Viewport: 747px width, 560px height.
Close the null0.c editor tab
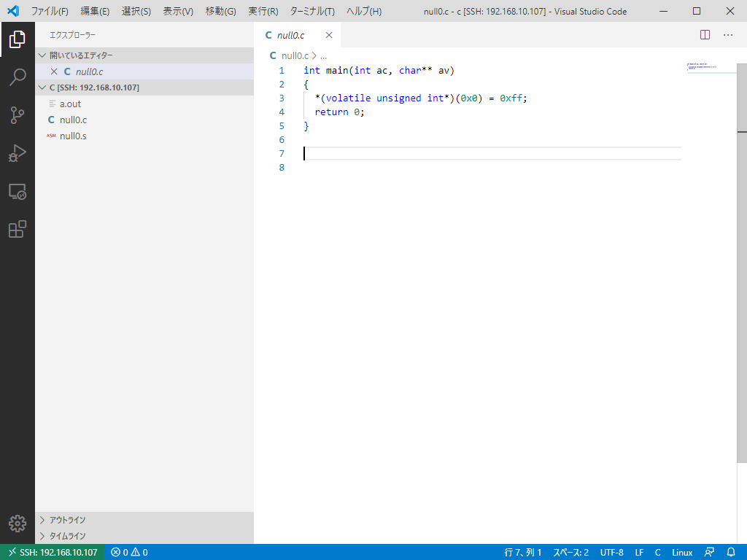(329, 35)
